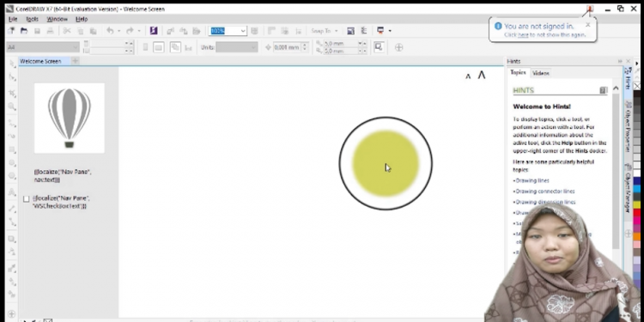Switch to the Videos tab in Hints
The height and width of the screenshot is (322, 644).
pyautogui.click(x=540, y=73)
